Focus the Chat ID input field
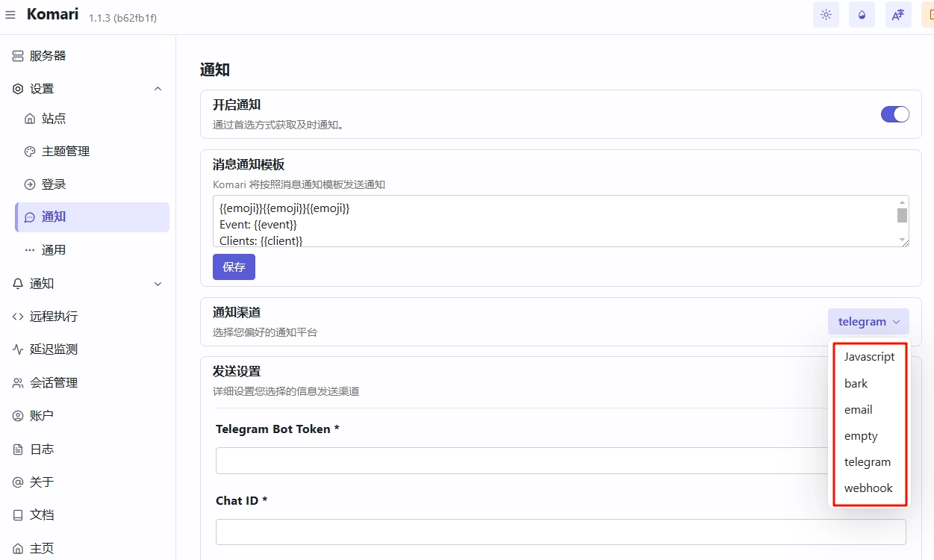The height and width of the screenshot is (560, 934). pos(560,532)
